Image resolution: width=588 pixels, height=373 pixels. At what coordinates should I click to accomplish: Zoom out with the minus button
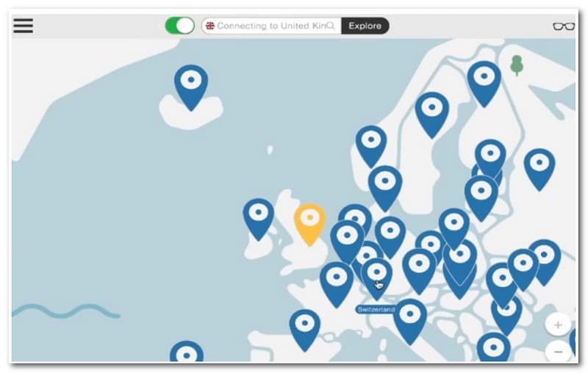click(x=558, y=352)
